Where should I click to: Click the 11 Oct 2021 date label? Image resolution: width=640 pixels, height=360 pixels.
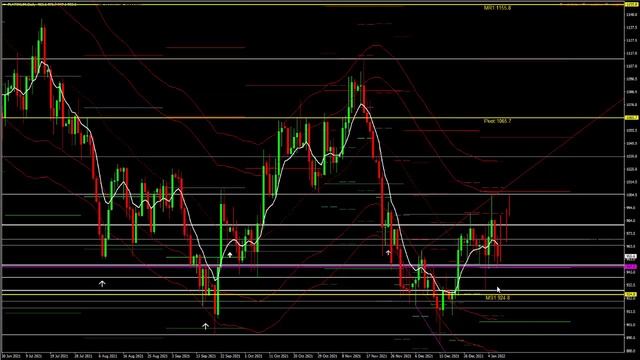[x=278, y=356]
